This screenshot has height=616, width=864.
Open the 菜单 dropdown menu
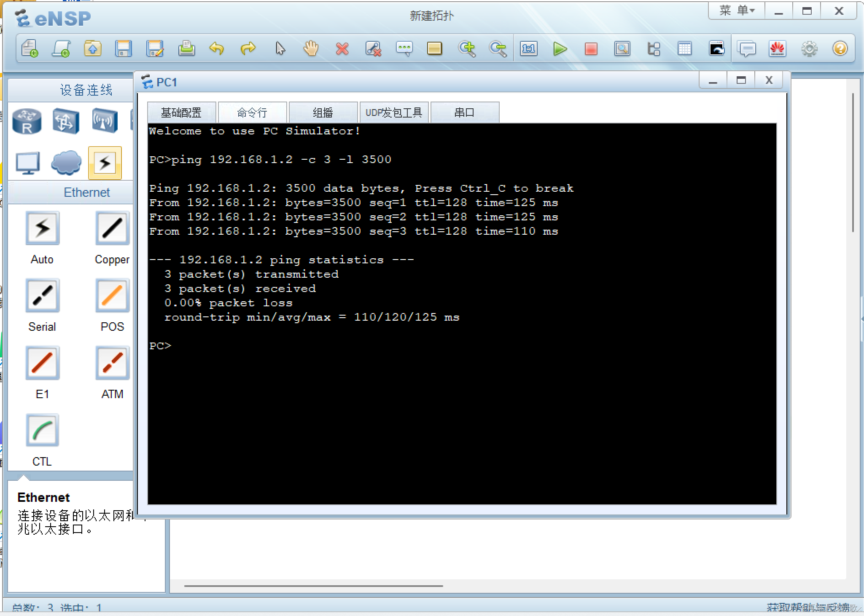pos(736,11)
